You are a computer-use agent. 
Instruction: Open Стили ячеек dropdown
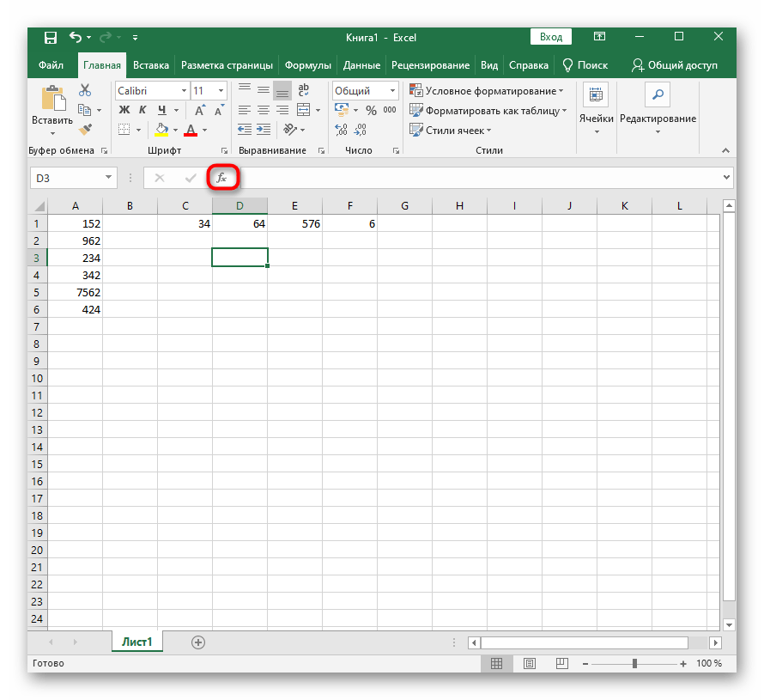click(451, 131)
